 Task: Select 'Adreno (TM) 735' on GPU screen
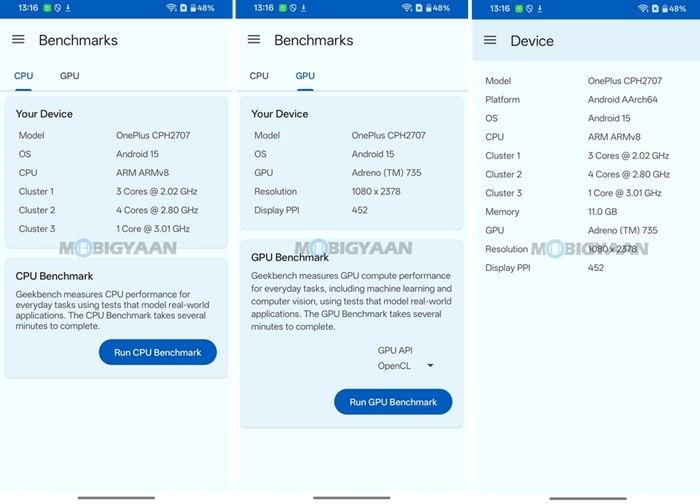pyautogui.click(x=386, y=173)
